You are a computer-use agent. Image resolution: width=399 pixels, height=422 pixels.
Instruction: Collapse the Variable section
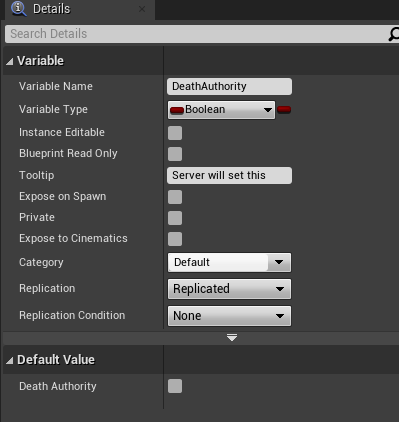click(10, 61)
